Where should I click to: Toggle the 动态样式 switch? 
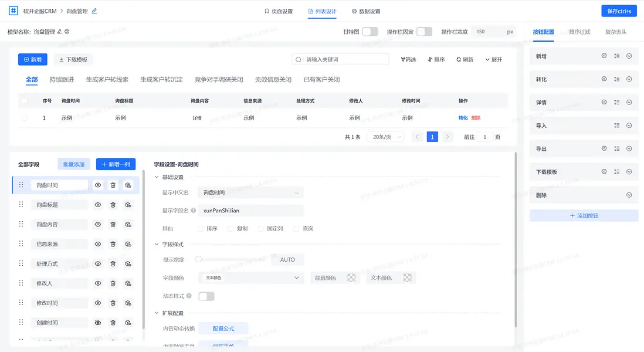point(206,296)
